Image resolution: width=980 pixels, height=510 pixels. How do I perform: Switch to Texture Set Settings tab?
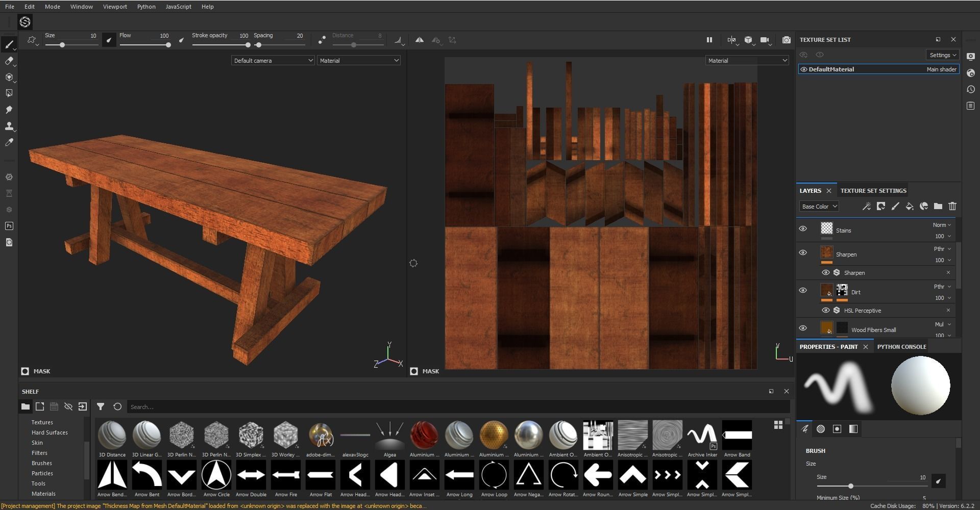(873, 191)
